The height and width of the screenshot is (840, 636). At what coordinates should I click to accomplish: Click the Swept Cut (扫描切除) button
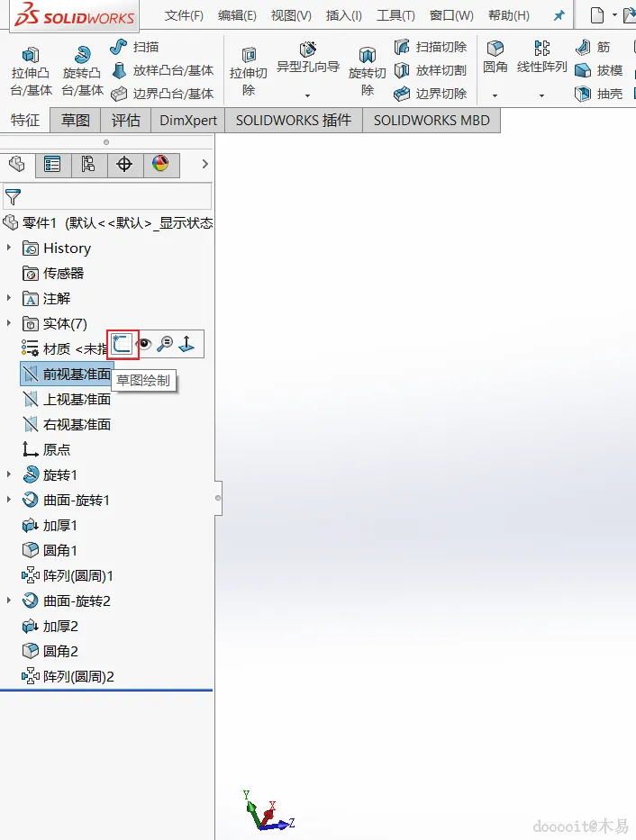[431, 47]
